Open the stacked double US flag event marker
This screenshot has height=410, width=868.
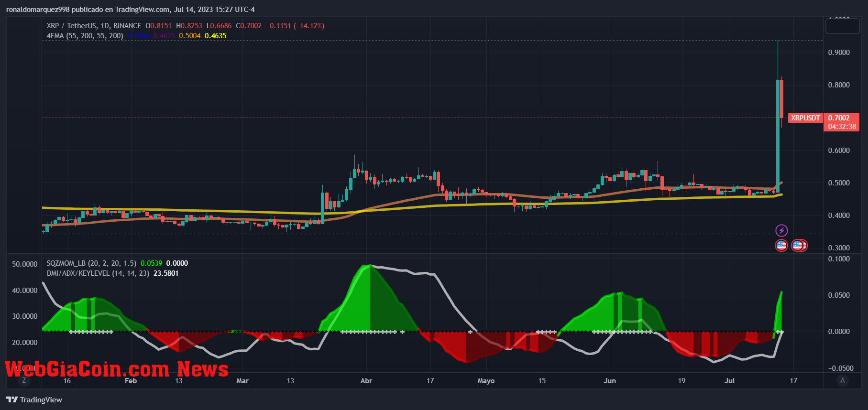coord(799,246)
